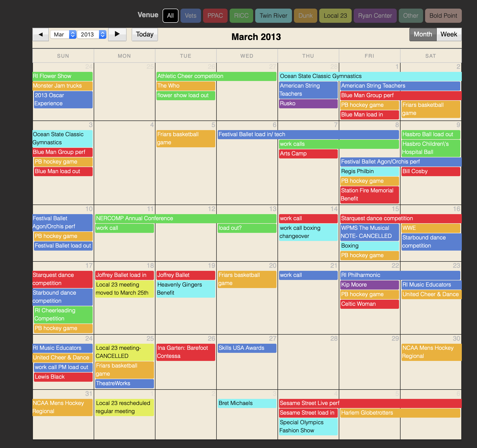Open the NERCOMP Annual Conference event

click(186, 218)
